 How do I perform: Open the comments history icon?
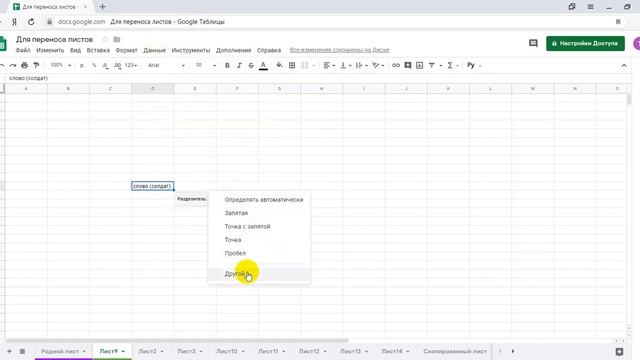(x=533, y=43)
